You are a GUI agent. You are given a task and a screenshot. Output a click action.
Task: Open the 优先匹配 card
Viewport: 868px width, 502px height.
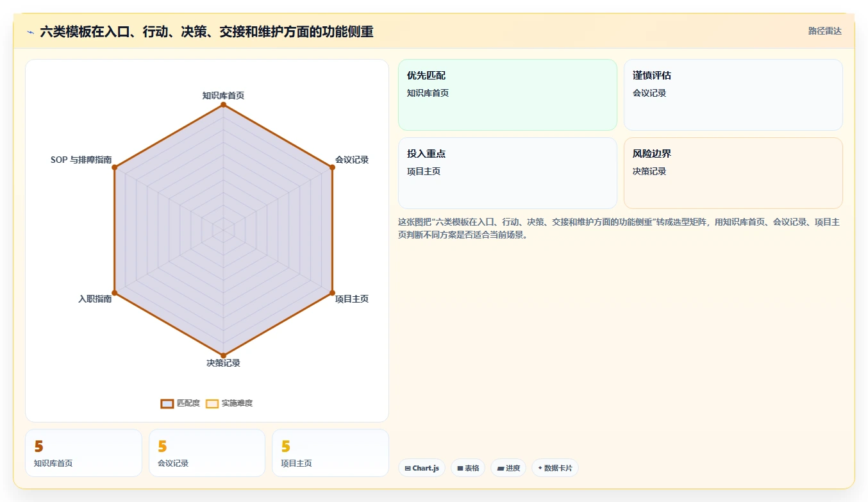[508, 95]
